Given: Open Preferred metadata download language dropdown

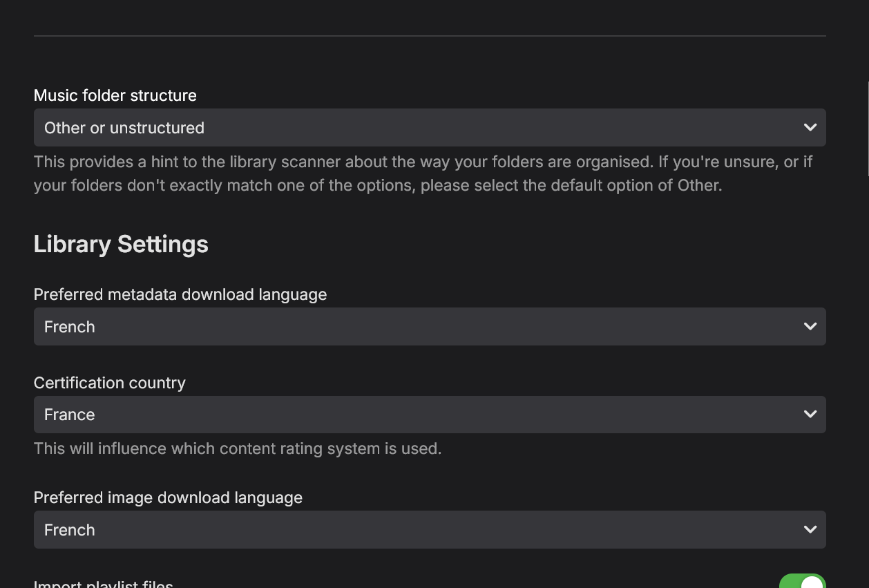Looking at the screenshot, I should [x=414, y=327].
